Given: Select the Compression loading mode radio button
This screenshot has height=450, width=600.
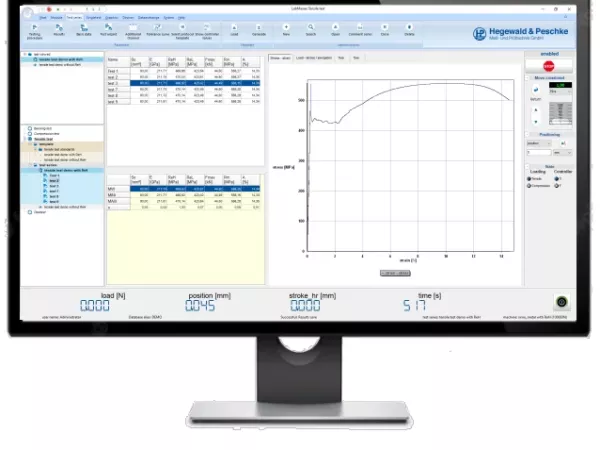Looking at the screenshot, I should pos(528,185).
